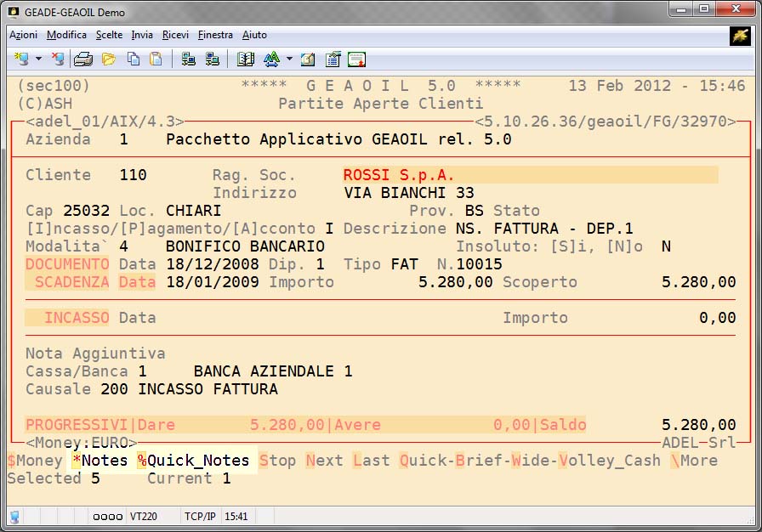Click the open book toolbar icon
Screen dimensions: 762x532
click(246, 59)
